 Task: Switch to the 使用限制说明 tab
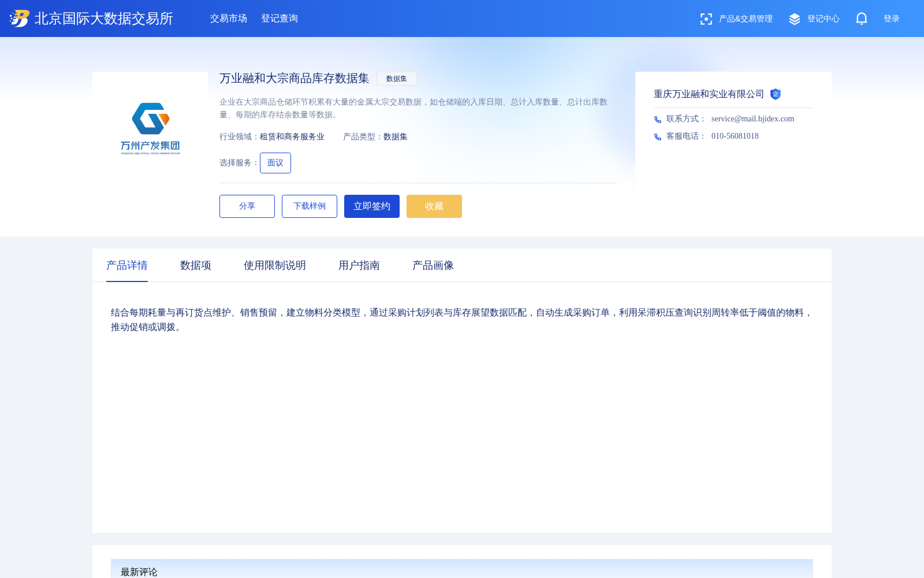point(275,265)
